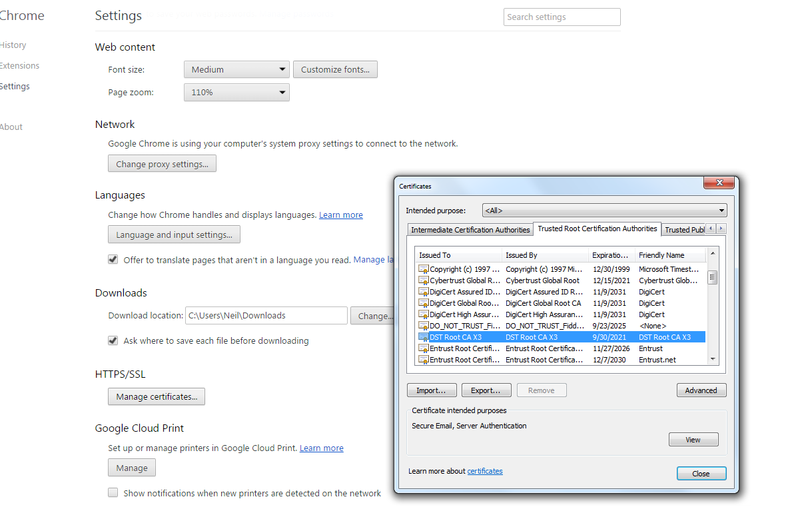This screenshot has height=519, width=812.
Task: Click Manage button under Google Cloud Print
Action: click(x=132, y=468)
